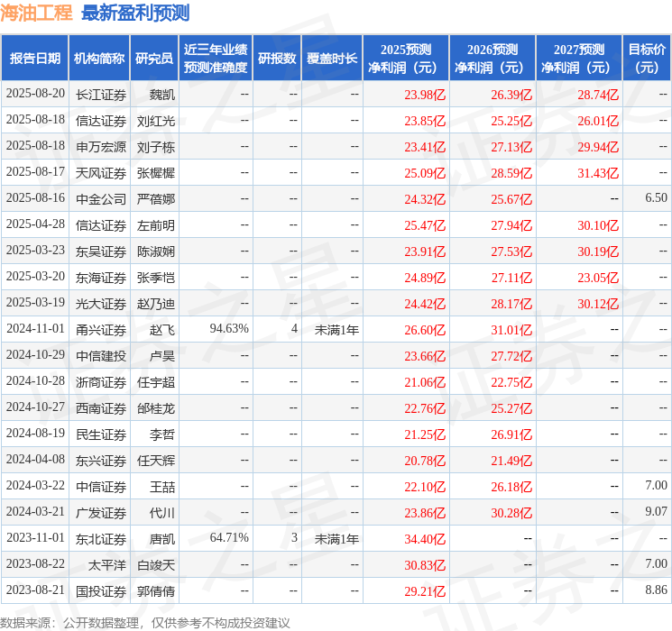
Task: Select the 2026预测净利润 column header
Action: [x=492, y=59]
